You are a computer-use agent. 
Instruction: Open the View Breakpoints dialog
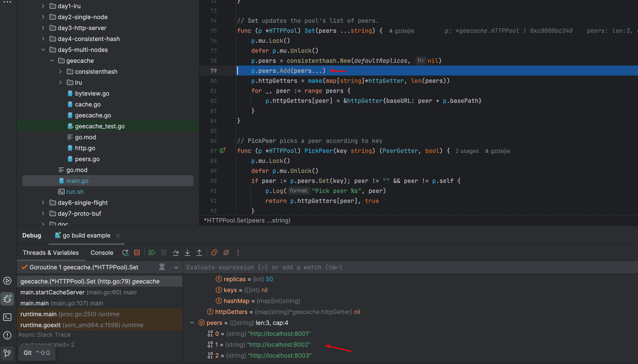(214, 253)
